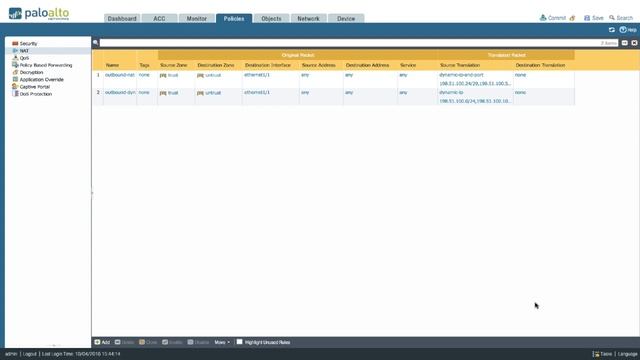Click the Source Zone column header
This screenshot has width=640, height=360.
[x=173, y=65]
